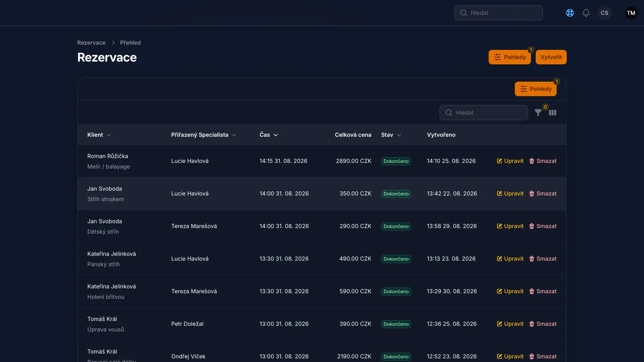Click trash icon for Jan Svoboda Střih strojkem
The height and width of the screenshot is (362, 644).
point(532,193)
